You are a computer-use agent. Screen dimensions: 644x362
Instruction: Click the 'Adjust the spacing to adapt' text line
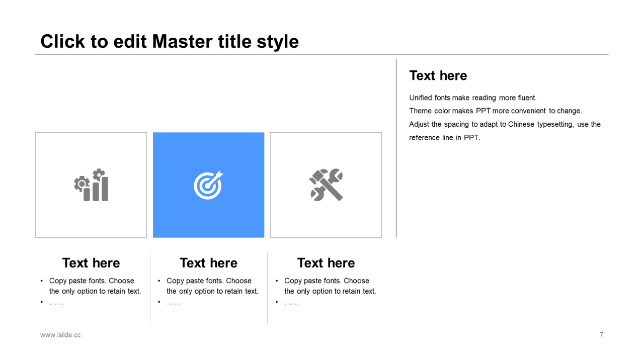click(x=505, y=124)
